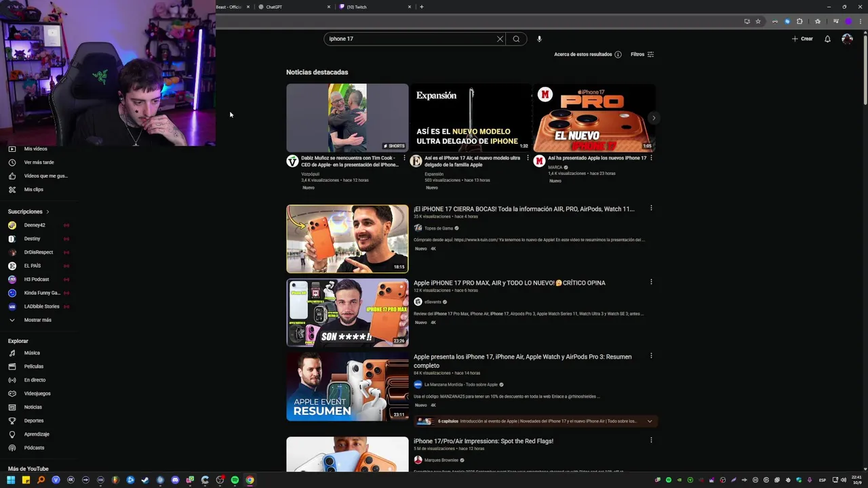
Task: Open Chrome extensions puzzle icon
Action: click(x=800, y=21)
